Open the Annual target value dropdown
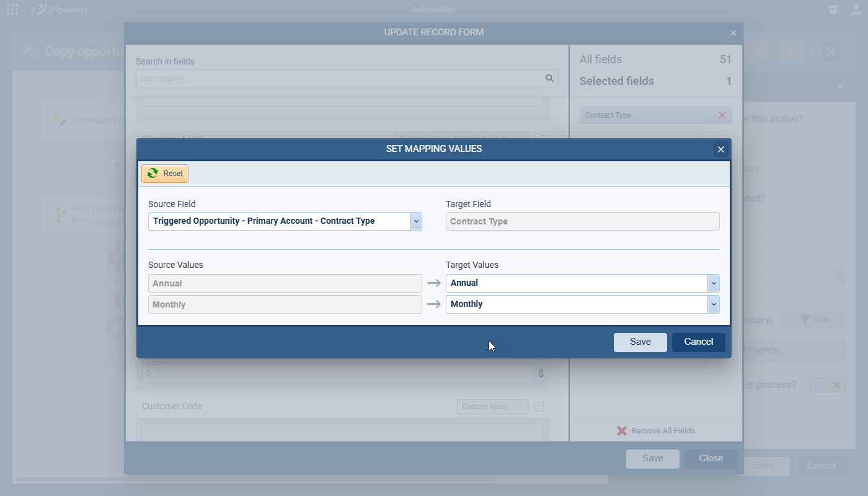This screenshot has width=868, height=496. pos(714,283)
